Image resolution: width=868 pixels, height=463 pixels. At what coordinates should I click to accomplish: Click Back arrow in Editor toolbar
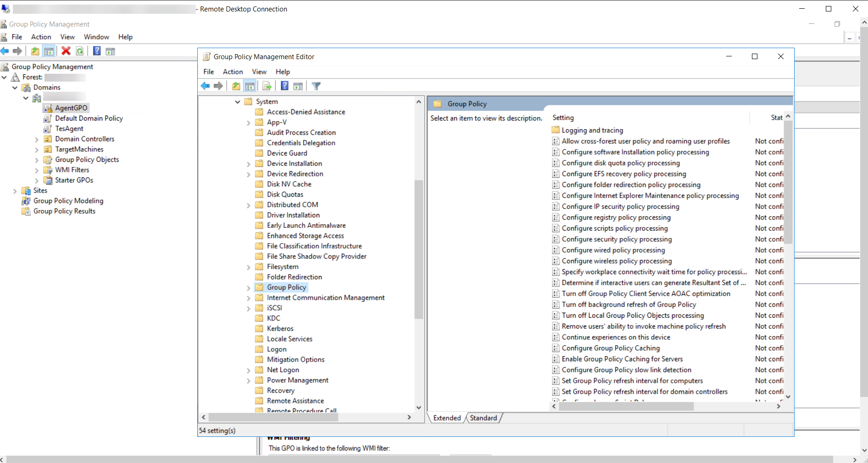(x=205, y=86)
